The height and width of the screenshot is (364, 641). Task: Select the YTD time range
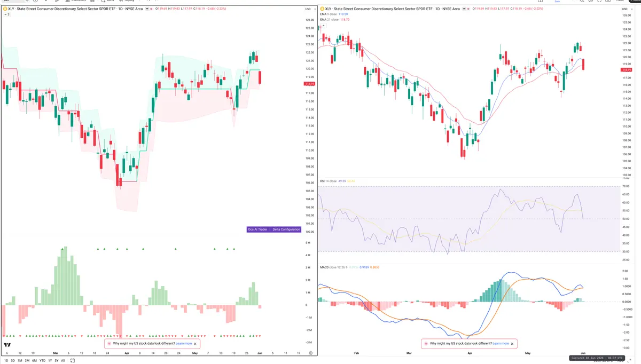click(42, 361)
